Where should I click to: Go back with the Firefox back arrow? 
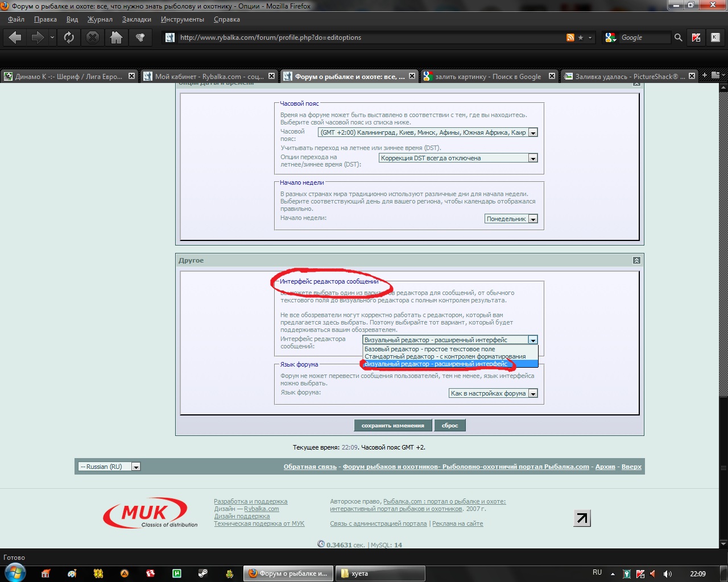coord(15,38)
